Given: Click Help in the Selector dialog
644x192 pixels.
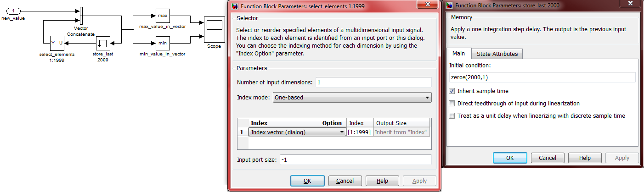Looking at the screenshot, I should [x=382, y=181].
